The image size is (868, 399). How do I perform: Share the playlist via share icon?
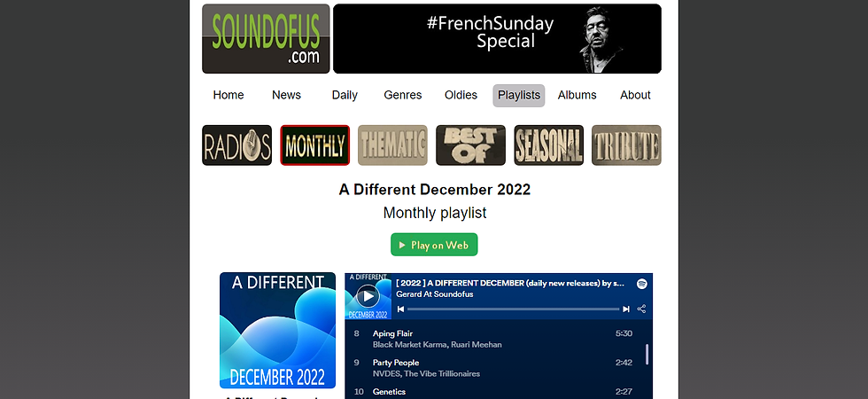[641, 309]
